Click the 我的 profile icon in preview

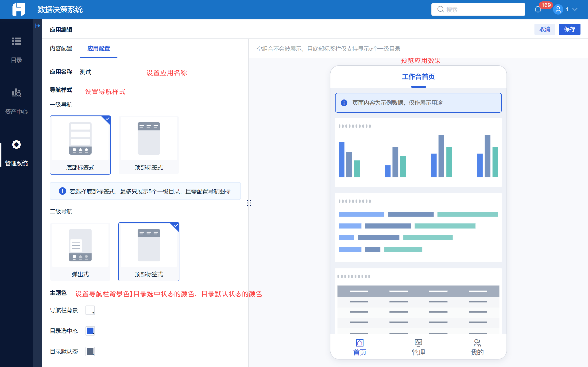(477, 343)
